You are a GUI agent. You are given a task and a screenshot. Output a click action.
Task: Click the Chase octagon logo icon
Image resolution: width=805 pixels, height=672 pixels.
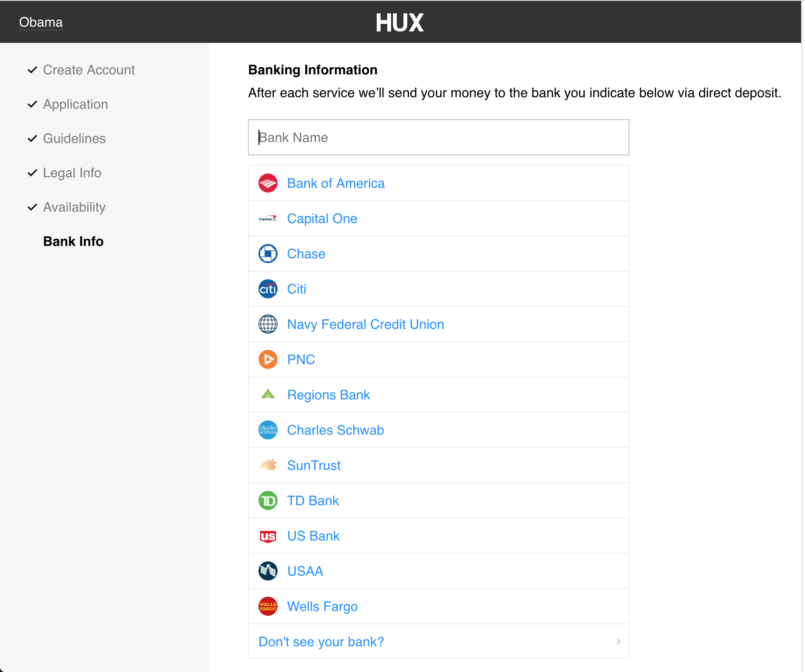pos(268,254)
